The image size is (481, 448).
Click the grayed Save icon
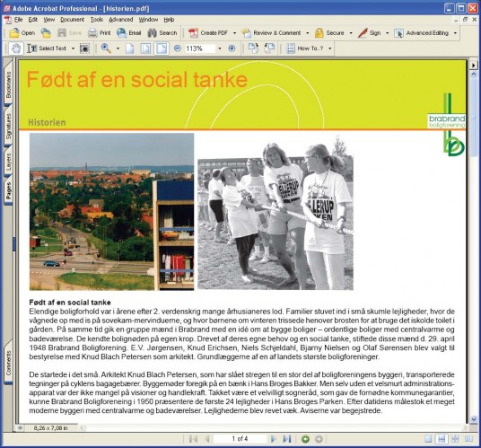pos(70,33)
